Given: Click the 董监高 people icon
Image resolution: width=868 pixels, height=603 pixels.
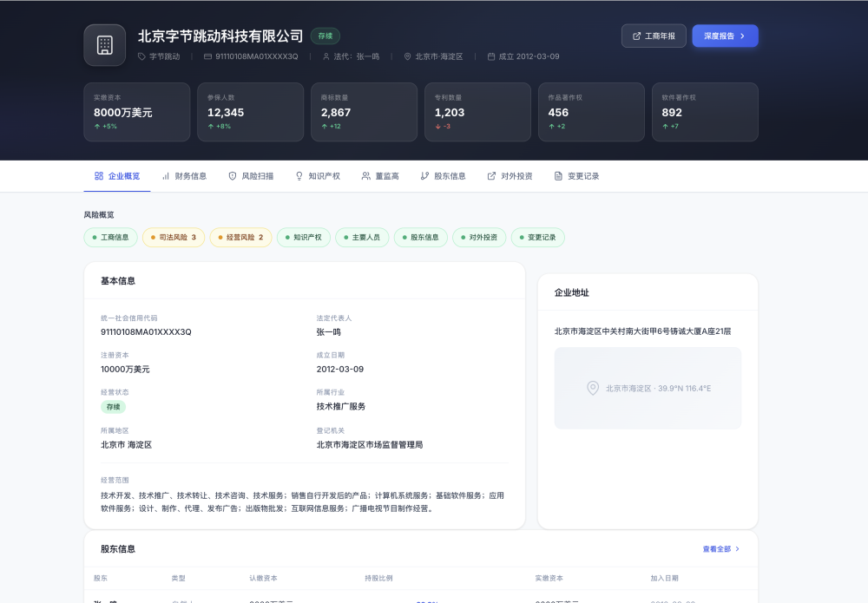Looking at the screenshot, I should [x=366, y=176].
